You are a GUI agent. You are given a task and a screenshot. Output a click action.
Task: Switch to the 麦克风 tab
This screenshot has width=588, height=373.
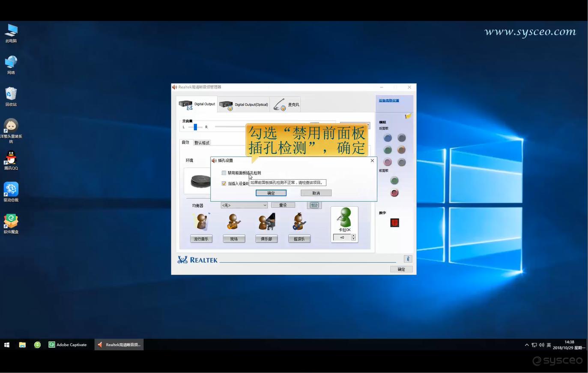click(x=287, y=104)
